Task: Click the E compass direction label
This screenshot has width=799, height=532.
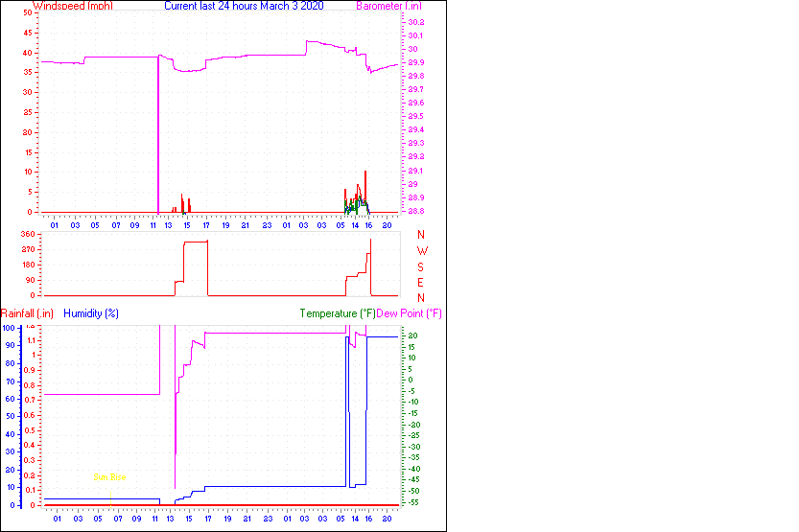Action: (421, 281)
